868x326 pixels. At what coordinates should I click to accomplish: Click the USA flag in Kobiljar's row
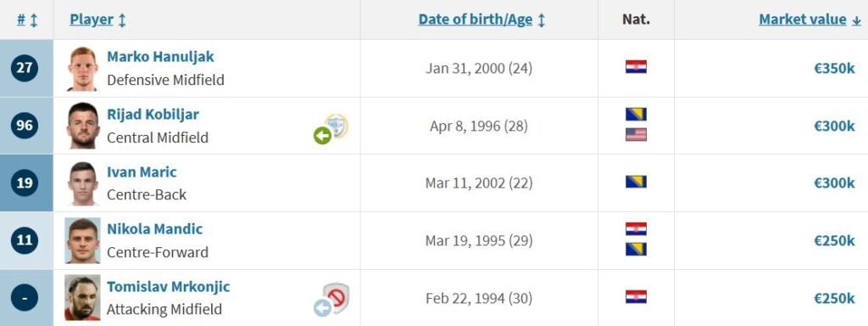[636, 135]
